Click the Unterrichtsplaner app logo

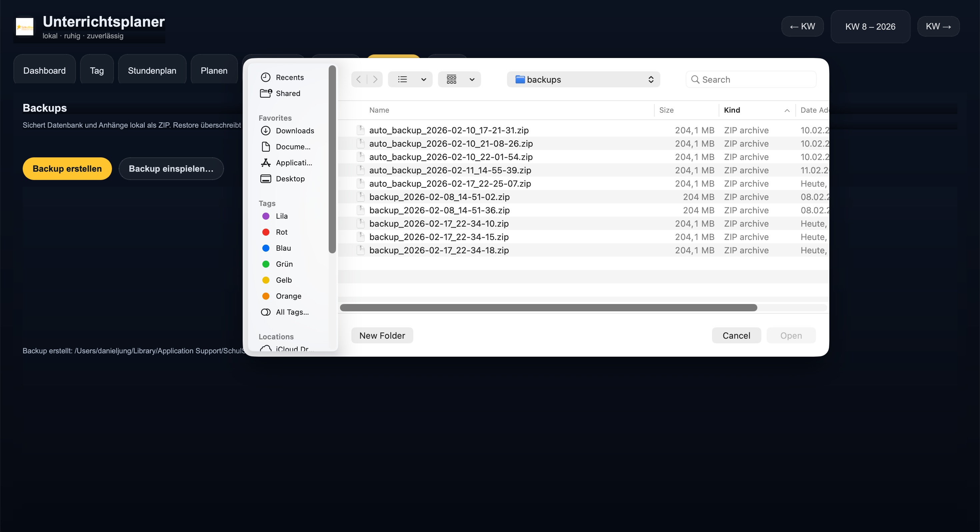coord(25,27)
